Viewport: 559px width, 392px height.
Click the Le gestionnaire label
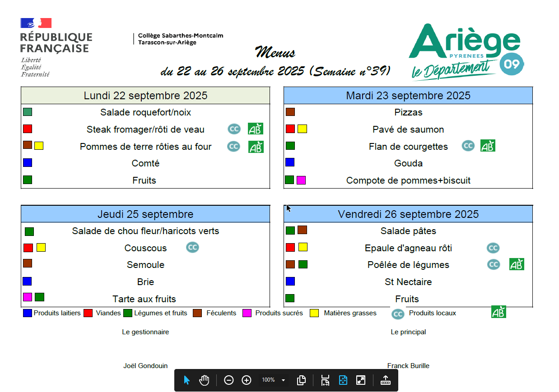click(x=145, y=332)
